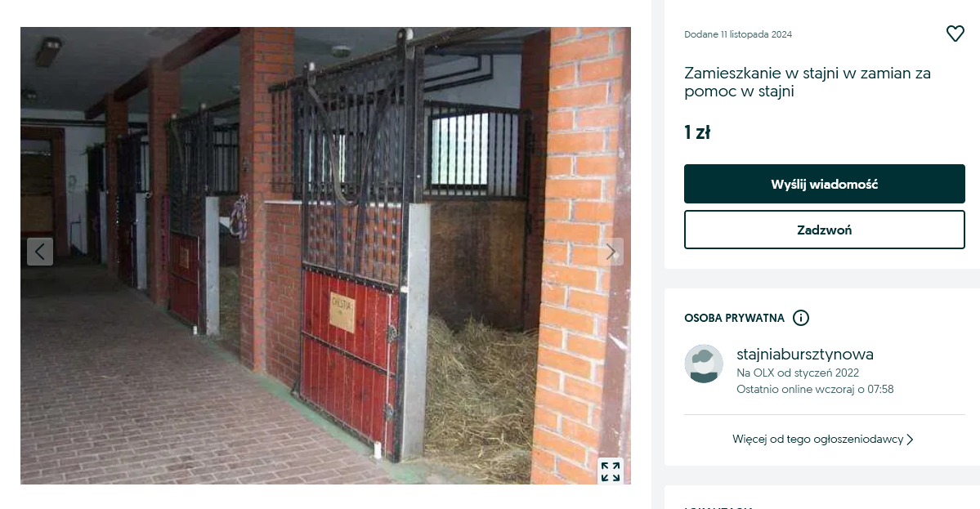Click Wyślij wiadomość button

coord(825,184)
